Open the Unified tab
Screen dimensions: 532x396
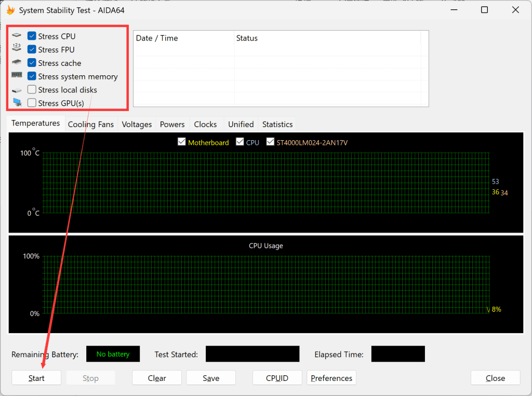point(241,125)
